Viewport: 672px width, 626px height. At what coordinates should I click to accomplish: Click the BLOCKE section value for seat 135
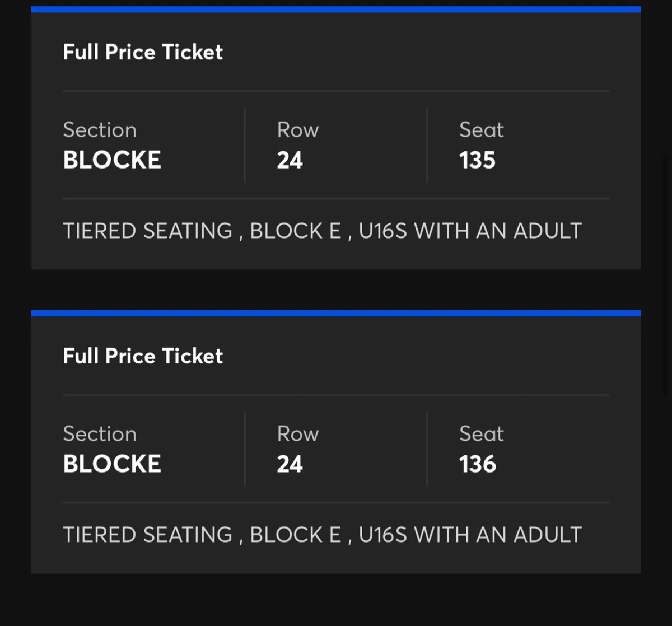112,160
